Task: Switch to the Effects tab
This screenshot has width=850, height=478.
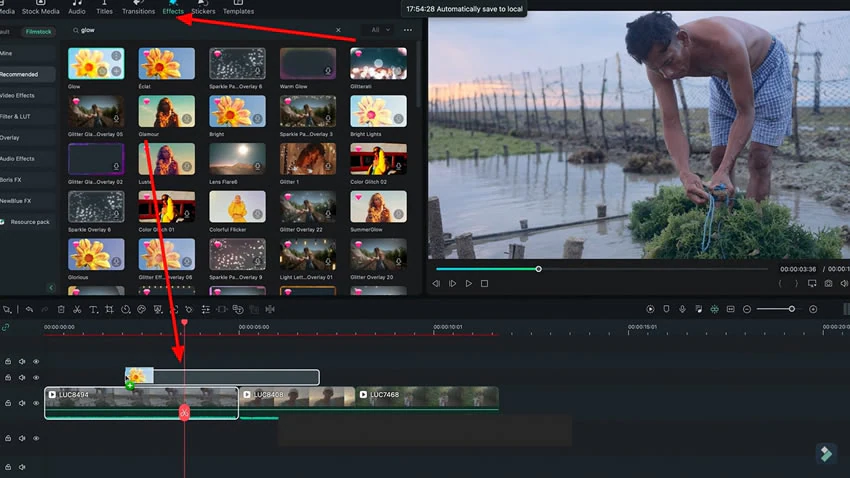Action: point(173,8)
